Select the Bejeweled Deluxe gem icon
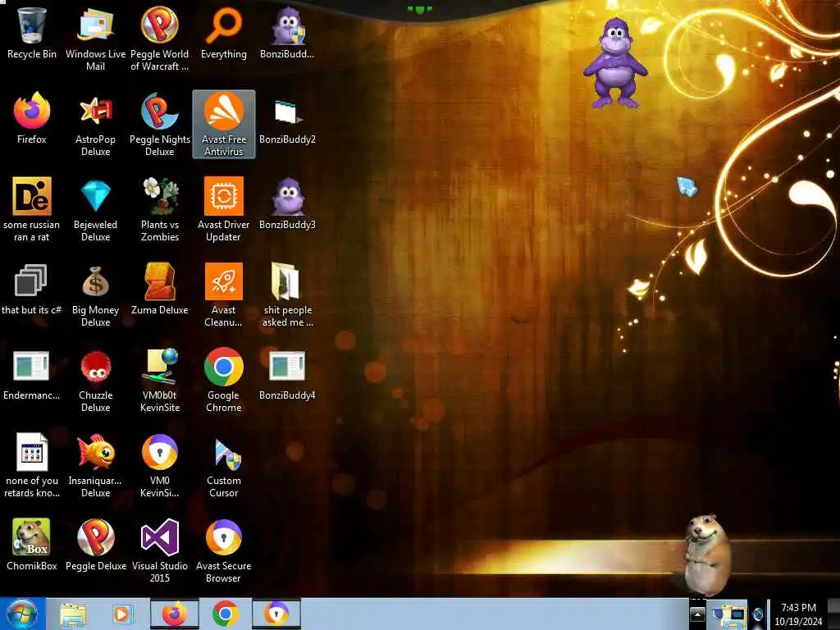Viewport: 840px width, 630px height. point(95,210)
